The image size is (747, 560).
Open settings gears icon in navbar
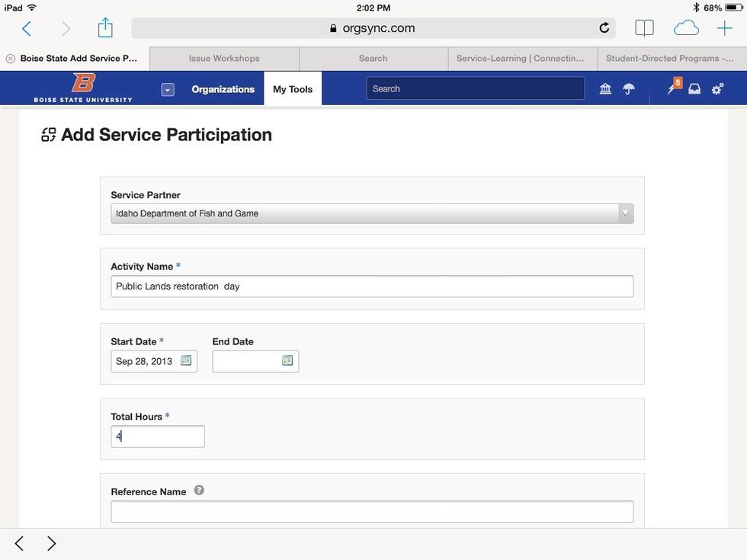click(x=717, y=89)
